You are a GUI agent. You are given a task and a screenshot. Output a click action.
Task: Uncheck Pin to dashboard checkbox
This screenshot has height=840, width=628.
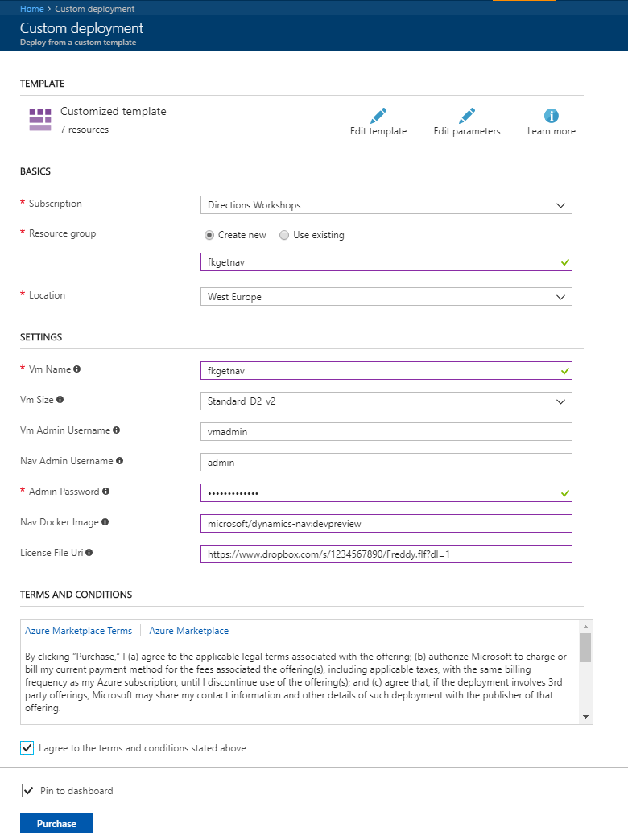(29, 791)
